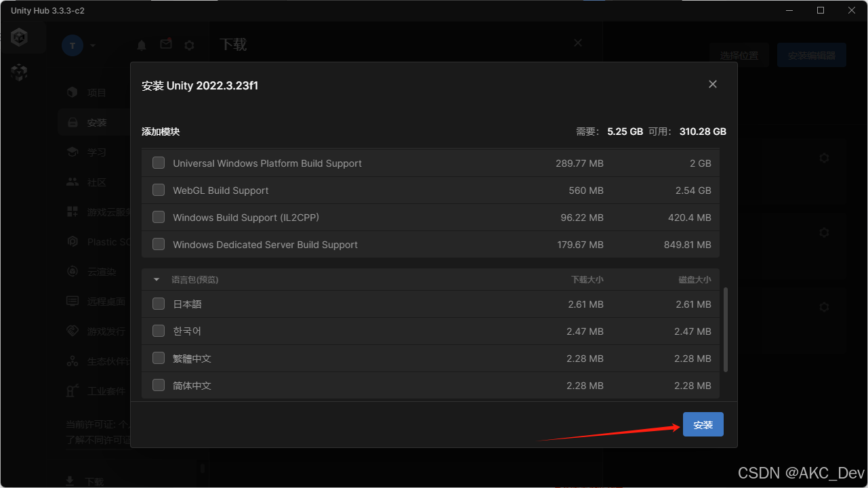Click the 下载大小 column header
This screenshot has width=868, height=488.
586,279
